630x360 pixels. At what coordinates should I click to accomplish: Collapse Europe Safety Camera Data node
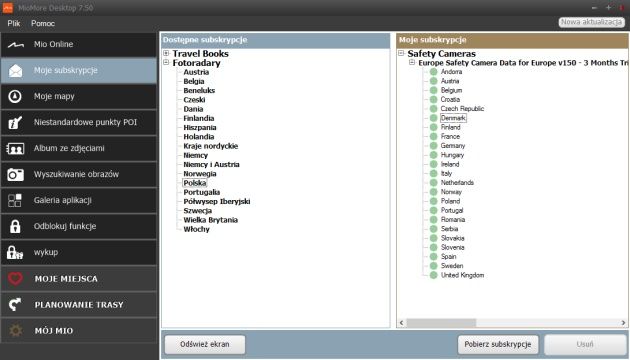[412, 62]
